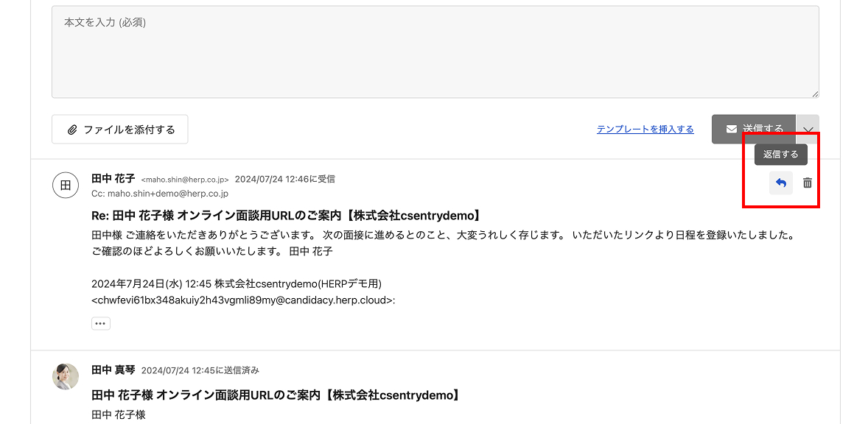Click the 返信する tooltip label
This screenshot has width=868, height=424.
point(780,155)
